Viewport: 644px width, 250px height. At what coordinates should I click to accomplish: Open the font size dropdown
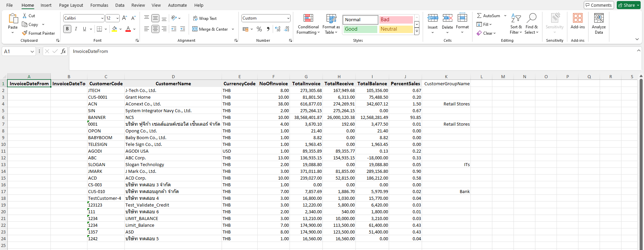[117, 18]
